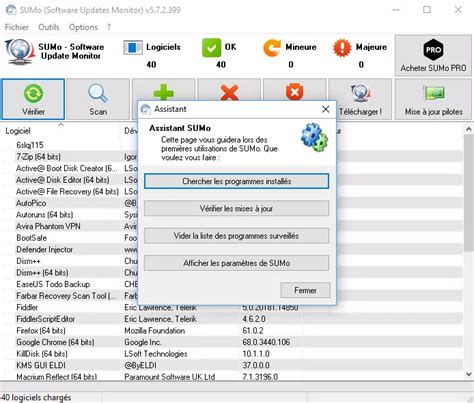This screenshot has width=474, height=403.
Task: Click the red Majeure alert icon
Action: (342, 48)
